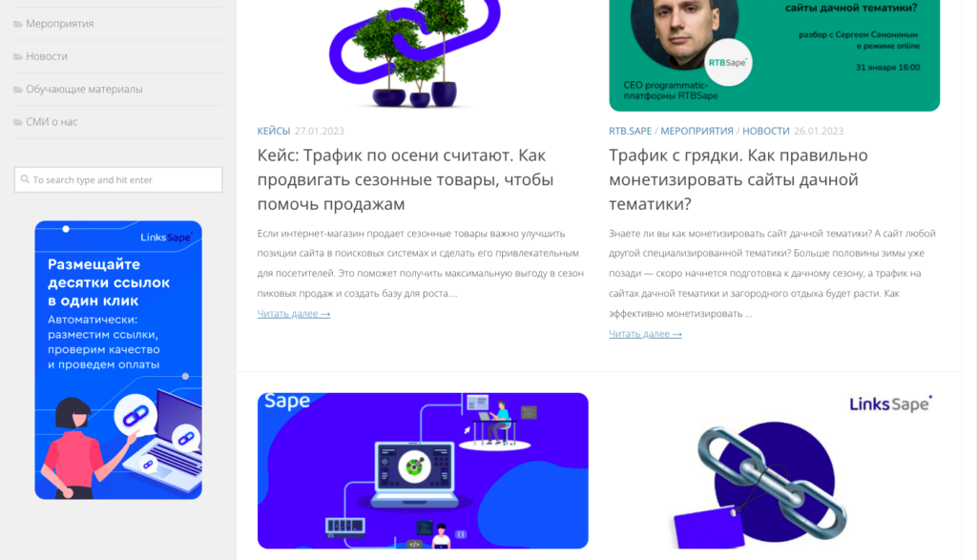977x560 pixels.
Task: Open the КЕЙСЫ category tag link
Action: pyautogui.click(x=274, y=131)
